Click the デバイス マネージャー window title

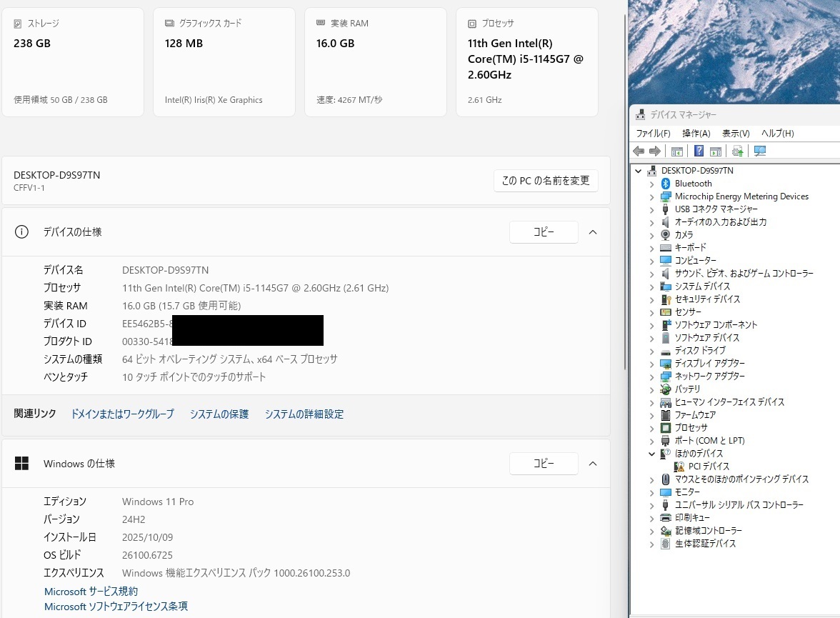[683, 115]
